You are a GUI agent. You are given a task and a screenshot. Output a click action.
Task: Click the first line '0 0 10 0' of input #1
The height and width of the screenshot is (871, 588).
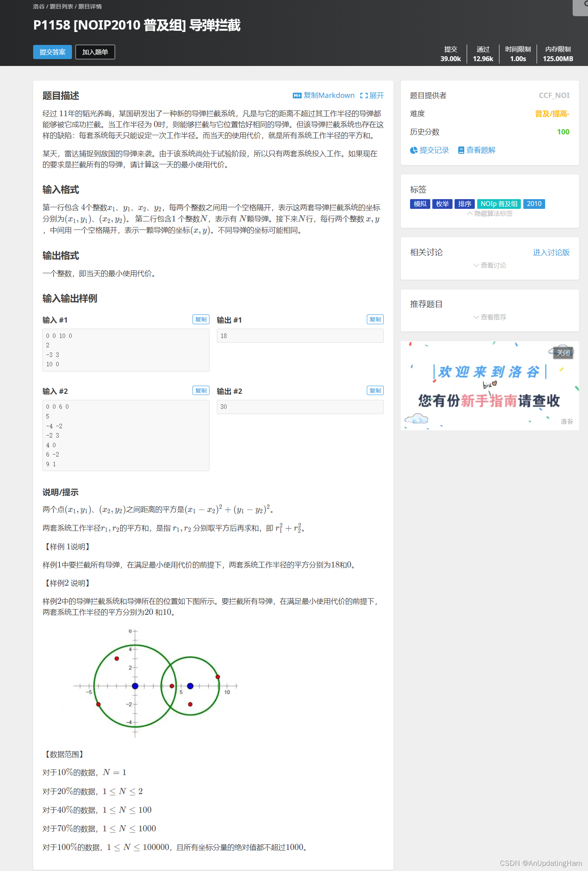[x=59, y=336]
